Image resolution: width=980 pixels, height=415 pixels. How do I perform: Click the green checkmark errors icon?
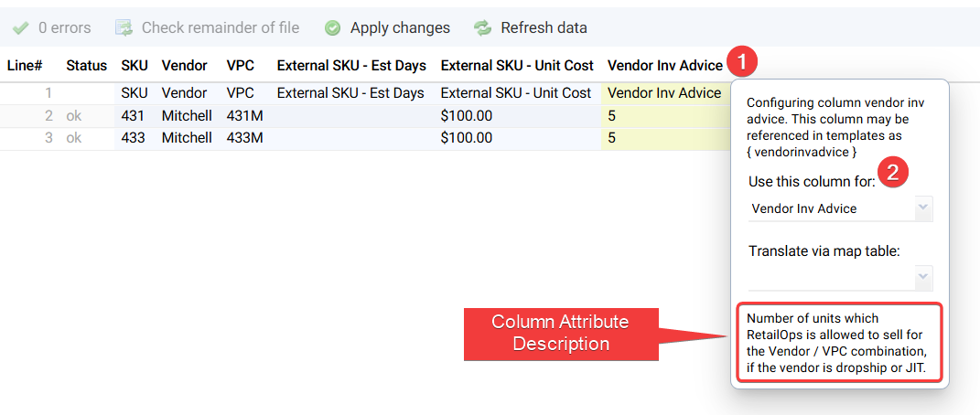pyautogui.click(x=20, y=28)
